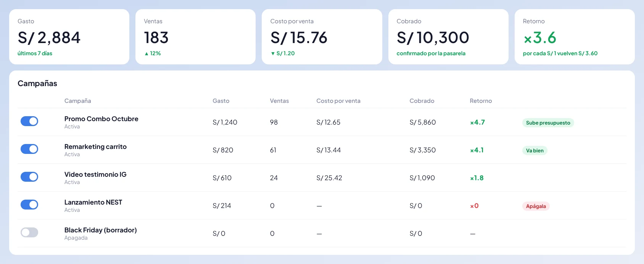Select the Cobrado column header
The width and height of the screenshot is (644, 264).
[422, 101]
